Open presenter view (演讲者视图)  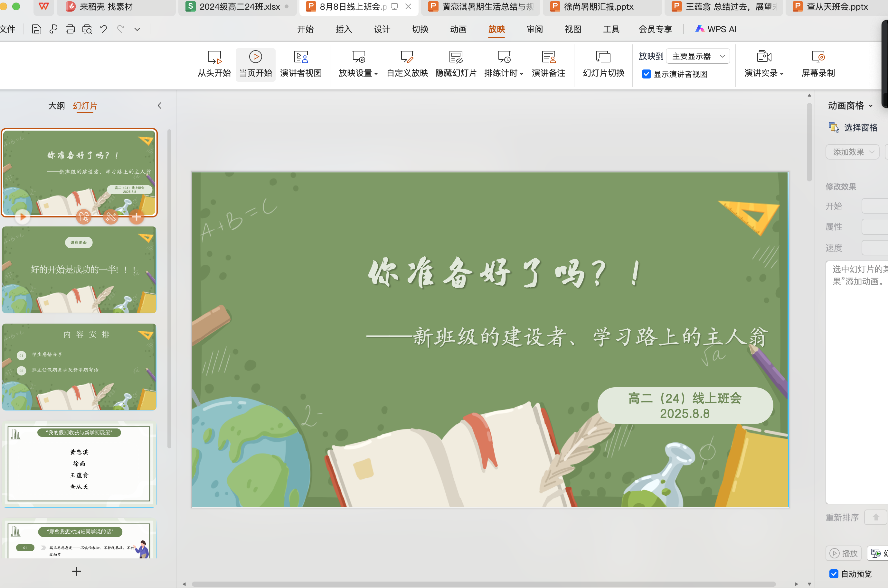click(301, 64)
